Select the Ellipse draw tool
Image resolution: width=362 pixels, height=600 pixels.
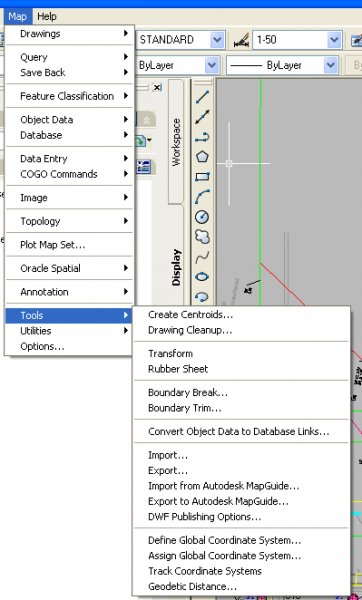[x=202, y=277]
